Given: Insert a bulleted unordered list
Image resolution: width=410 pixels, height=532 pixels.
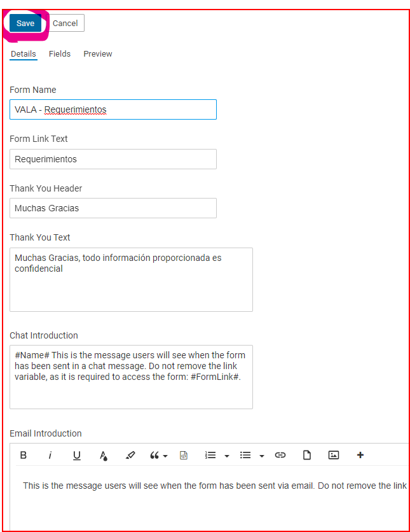Looking at the screenshot, I should [x=245, y=455].
